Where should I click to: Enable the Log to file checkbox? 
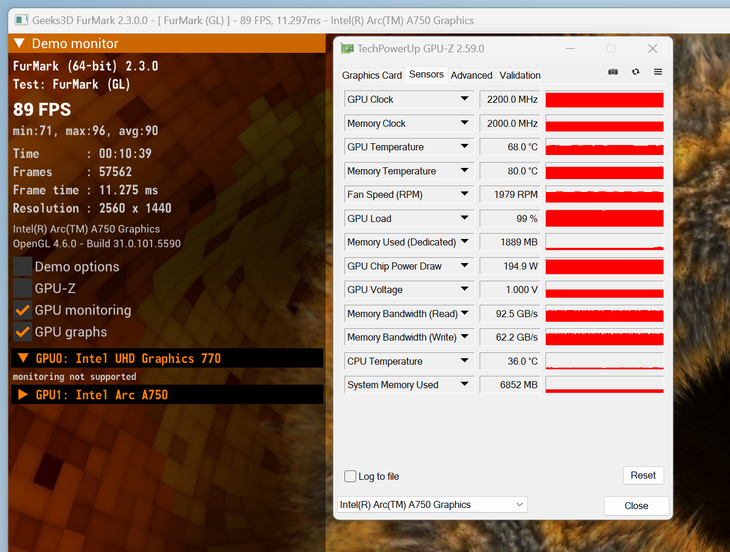pyautogui.click(x=350, y=476)
